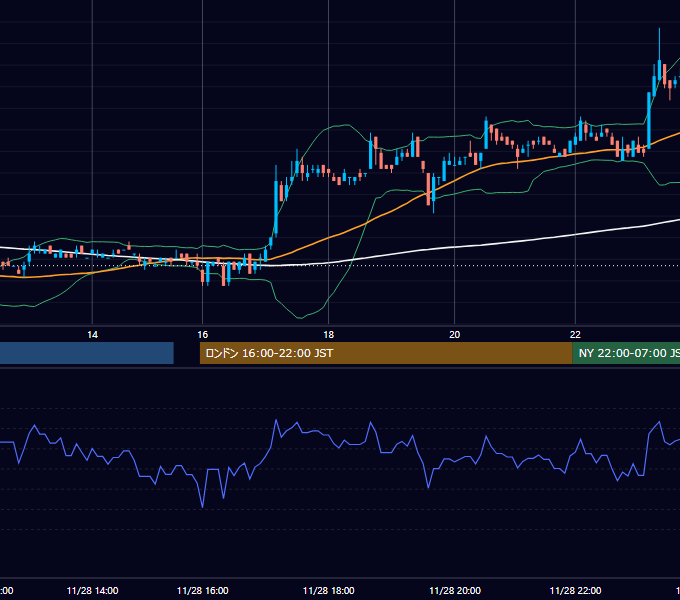Viewport: 680px width, 600px height.
Task: Click the ロンドン 16:00-22:00 JST session bar
Action: pyautogui.click(x=386, y=353)
